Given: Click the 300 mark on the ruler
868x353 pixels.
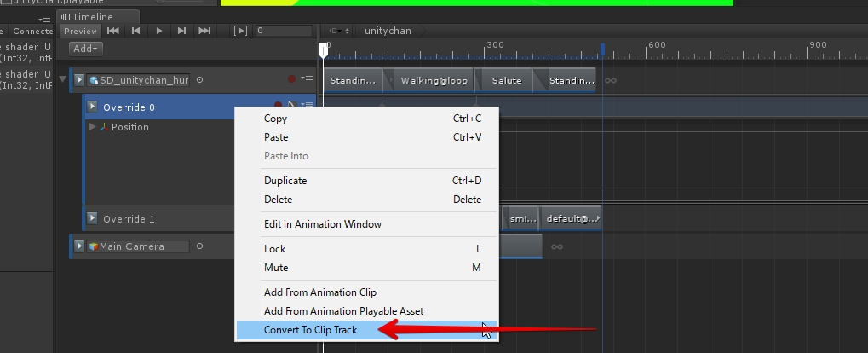Looking at the screenshot, I should 495,45.
